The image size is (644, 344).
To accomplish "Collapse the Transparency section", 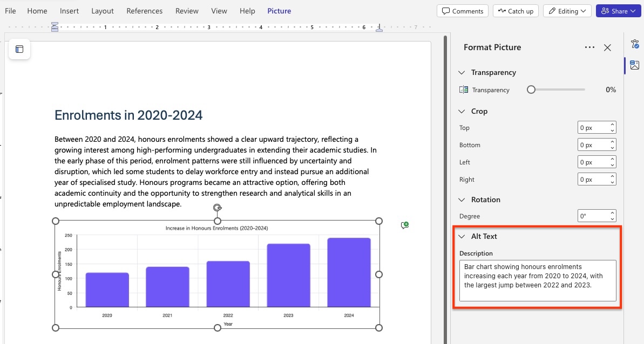I will tap(462, 73).
